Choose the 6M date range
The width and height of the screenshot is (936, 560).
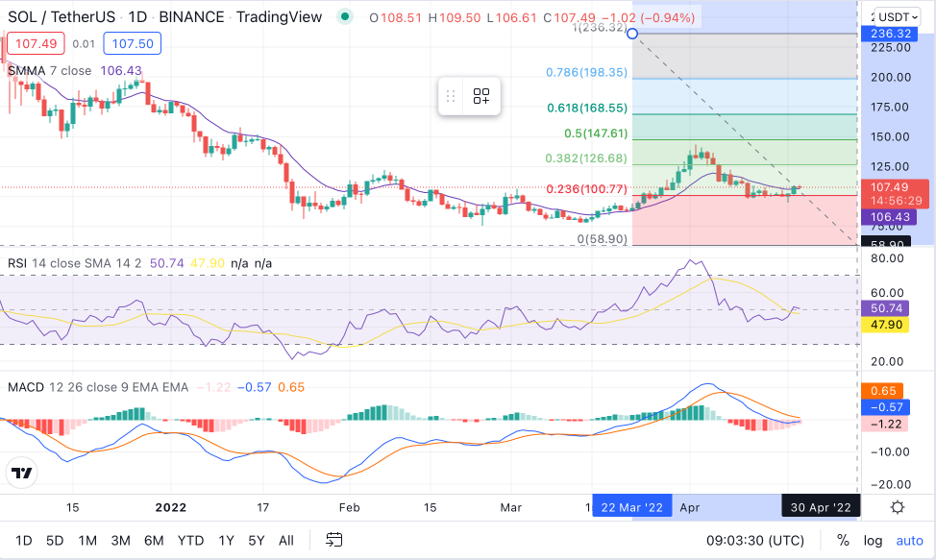pos(154,541)
